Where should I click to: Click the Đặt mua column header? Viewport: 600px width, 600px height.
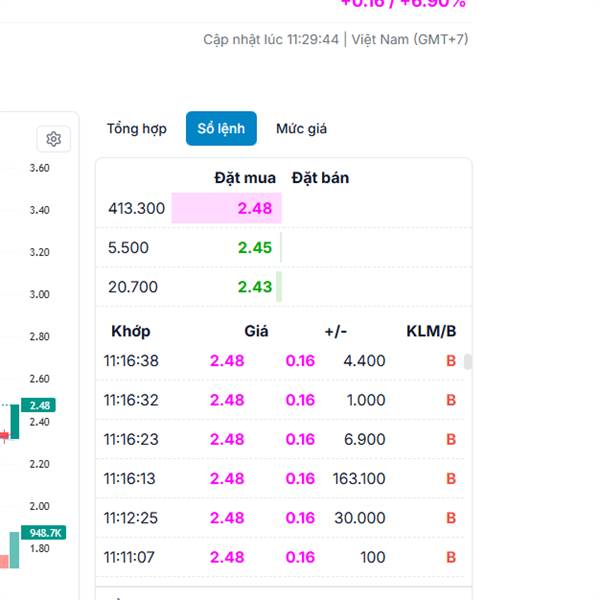245,178
